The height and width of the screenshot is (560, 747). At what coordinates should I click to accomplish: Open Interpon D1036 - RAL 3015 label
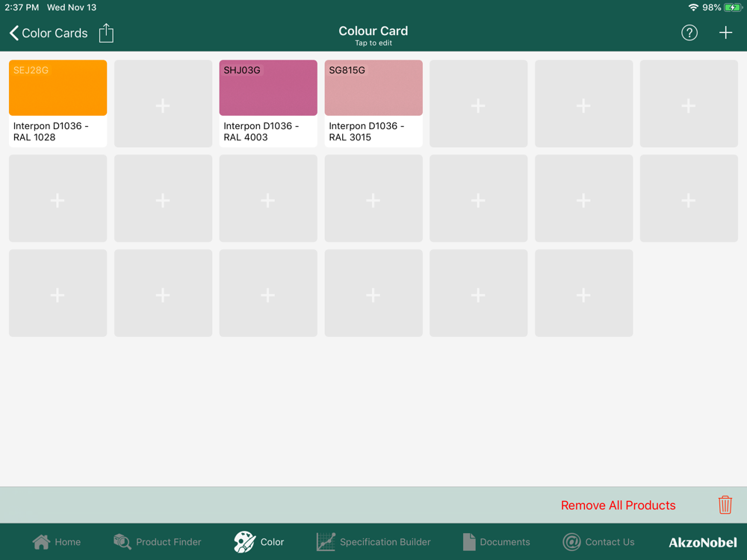coord(366,131)
